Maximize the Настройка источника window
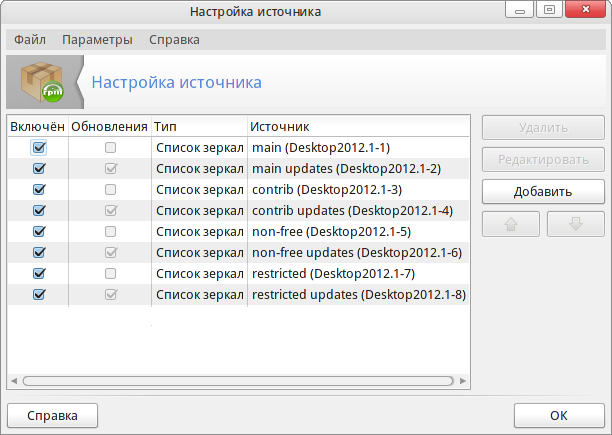The height and width of the screenshot is (435, 612). point(549,9)
